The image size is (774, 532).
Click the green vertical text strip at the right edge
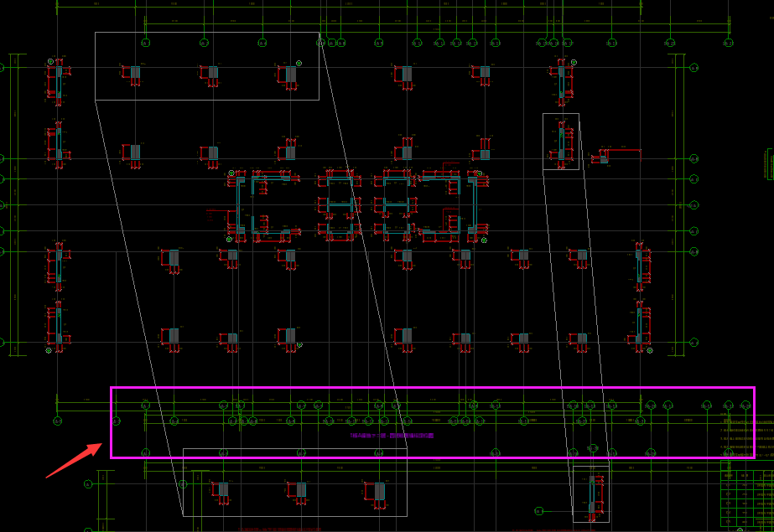770,164
